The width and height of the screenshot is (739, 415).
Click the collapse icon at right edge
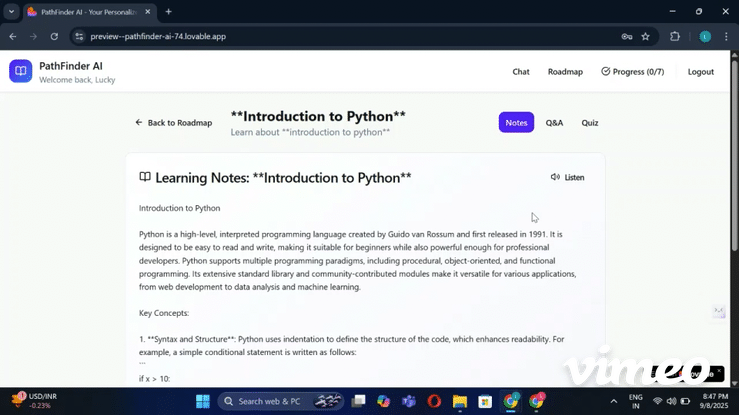pyautogui.click(x=719, y=311)
